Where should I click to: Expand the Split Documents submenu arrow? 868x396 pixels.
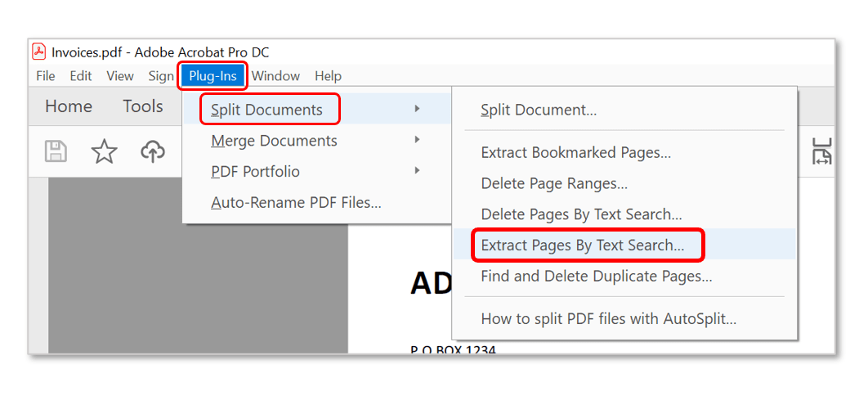(x=418, y=109)
